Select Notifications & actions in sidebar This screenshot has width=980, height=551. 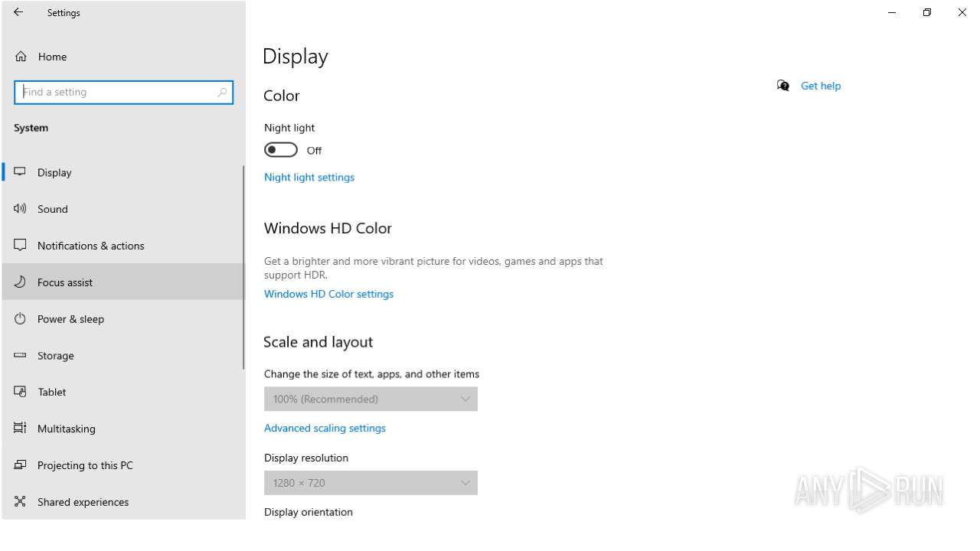pos(122,246)
